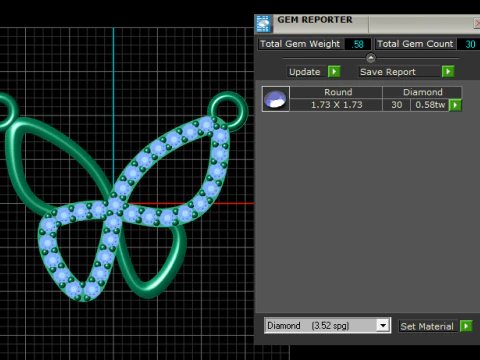Click the 0.58tw weight cell
Viewport: 480px width, 360px height.
click(x=430, y=105)
